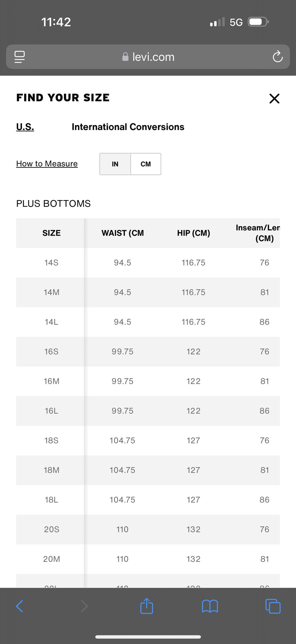The image size is (296, 644).
Task: Tap the levi.com address bar
Action: coord(153,57)
